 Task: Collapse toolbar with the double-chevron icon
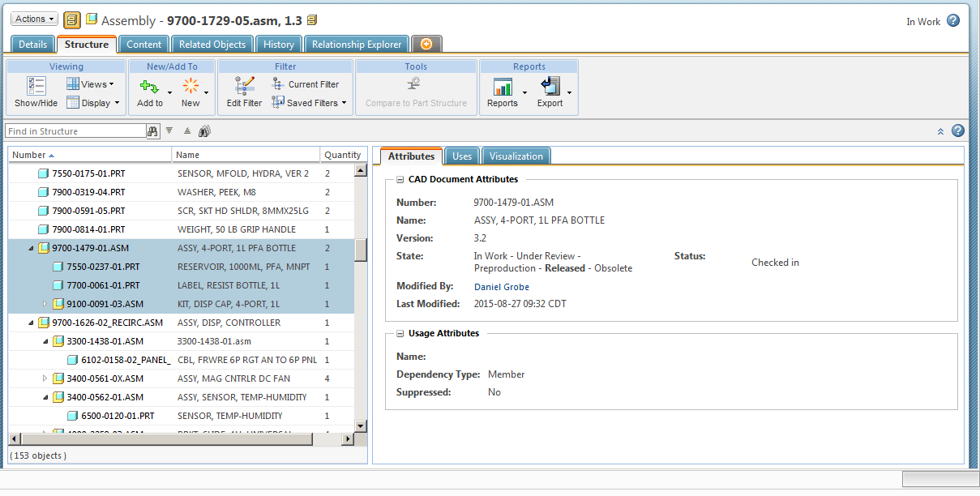click(940, 131)
